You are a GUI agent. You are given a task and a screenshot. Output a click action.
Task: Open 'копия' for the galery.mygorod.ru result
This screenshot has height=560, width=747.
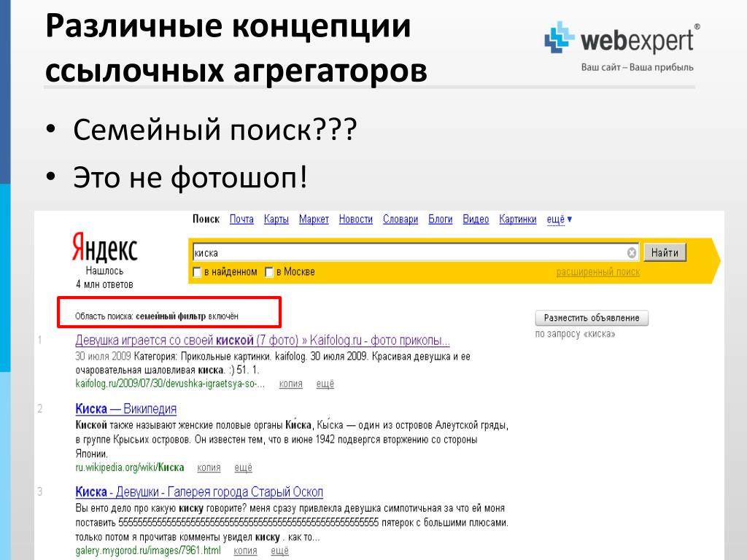coord(245,551)
